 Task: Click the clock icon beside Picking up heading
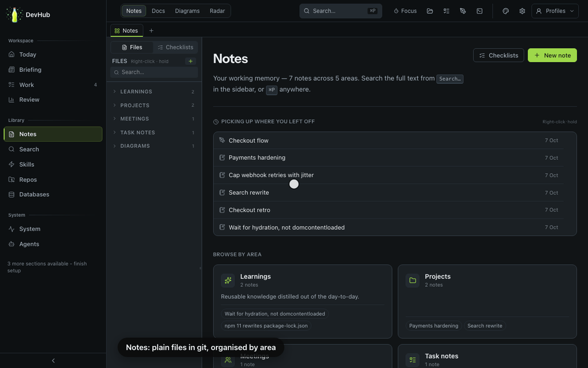pyautogui.click(x=216, y=122)
